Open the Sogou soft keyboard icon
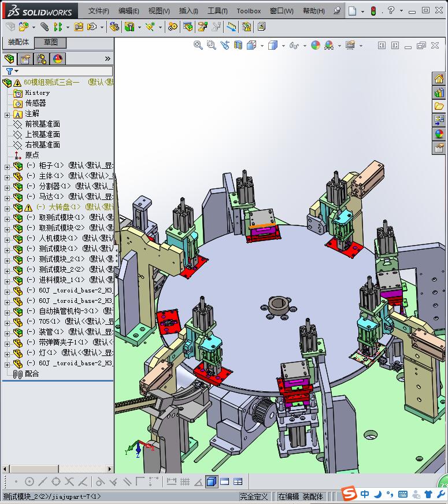 tap(403, 494)
